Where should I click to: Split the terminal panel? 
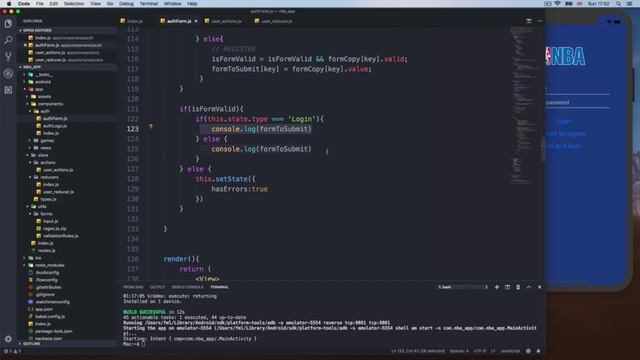(507, 287)
